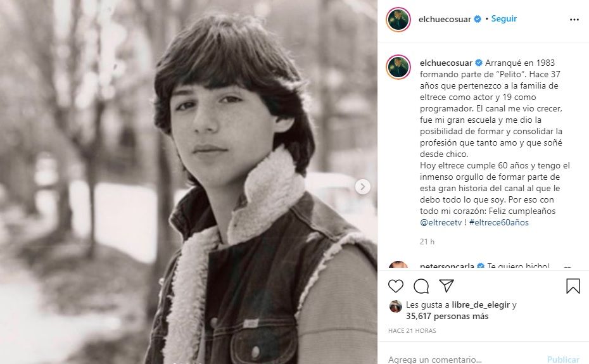
Task: Click the HACE 21 HORAS post date
Action: tap(412, 330)
